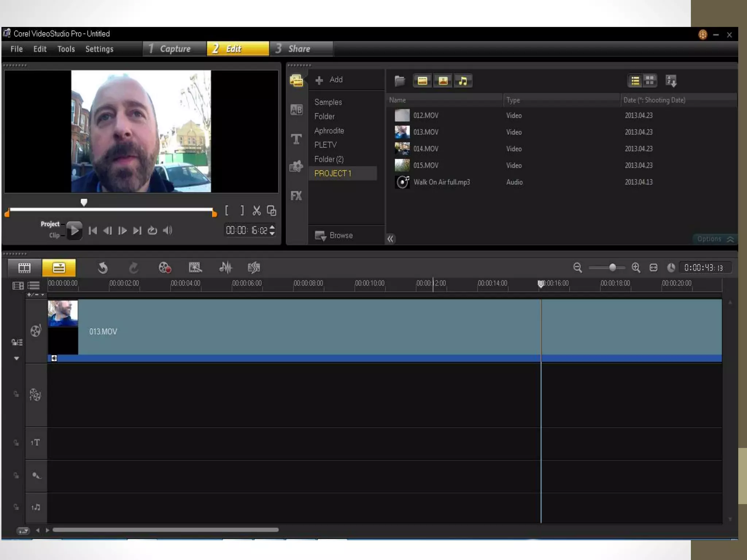Select 014.MOV in the library list

426,149
